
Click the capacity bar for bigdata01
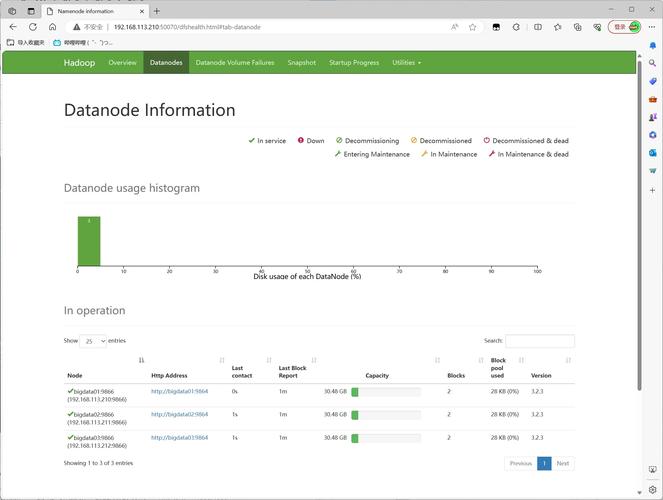pyautogui.click(x=386, y=392)
